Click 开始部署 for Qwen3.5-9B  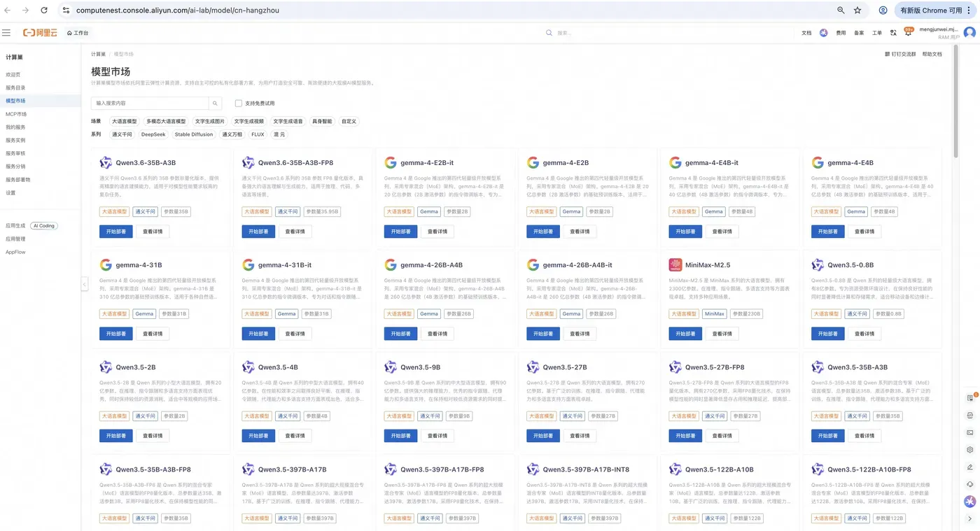click(x=401, y=436)
